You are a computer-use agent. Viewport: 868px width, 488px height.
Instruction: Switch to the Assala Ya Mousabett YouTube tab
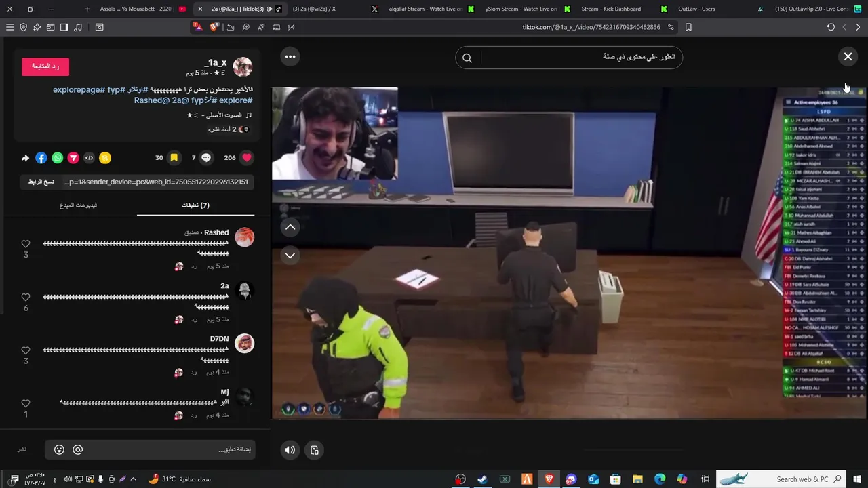[142, 9]
